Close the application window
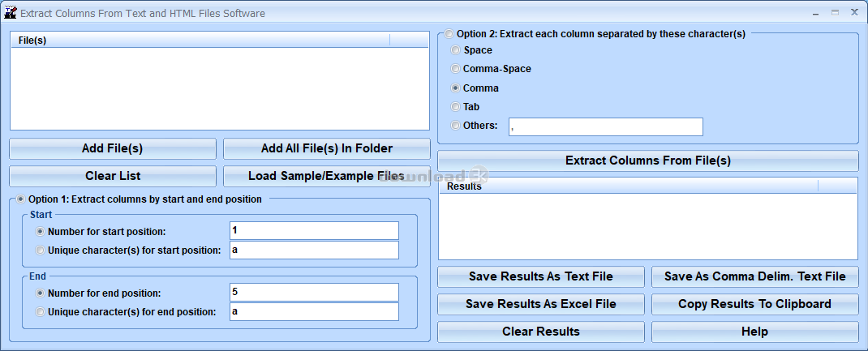The height and width of the screenshot is (351, 868). pos(853,12)
